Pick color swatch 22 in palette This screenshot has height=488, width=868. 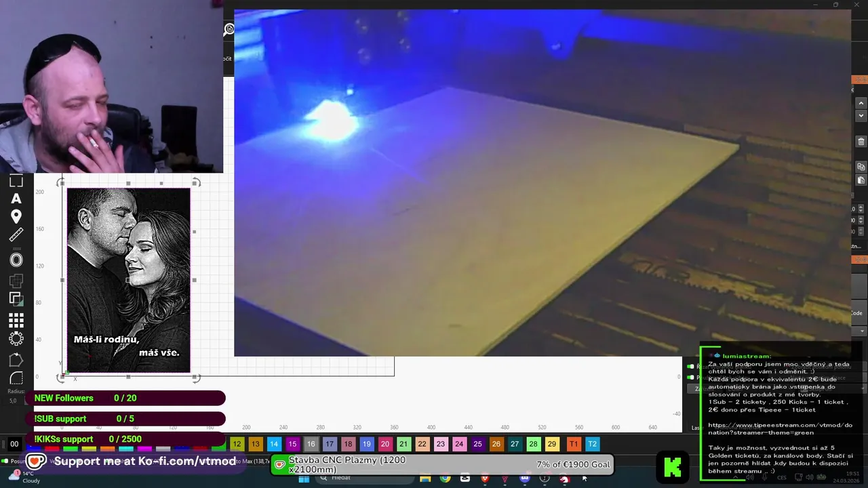coord(422,444)
